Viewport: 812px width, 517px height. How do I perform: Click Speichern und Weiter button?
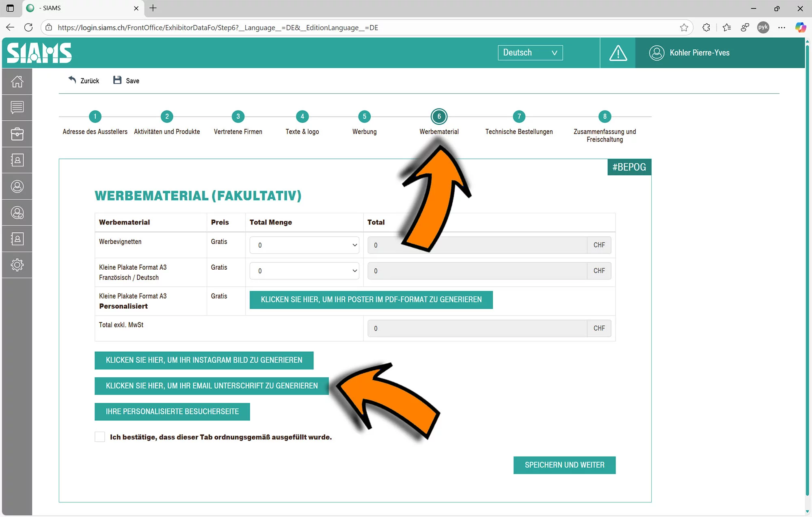click(x=564, y=465)
